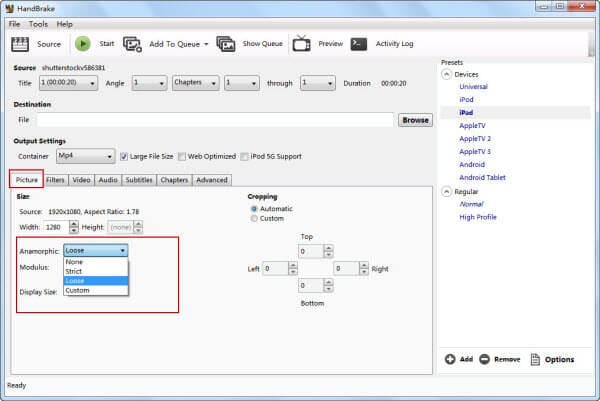The height and width of the screenshot is (401, 600).
Task: Click the destination File input field
Action: [215, 120]
